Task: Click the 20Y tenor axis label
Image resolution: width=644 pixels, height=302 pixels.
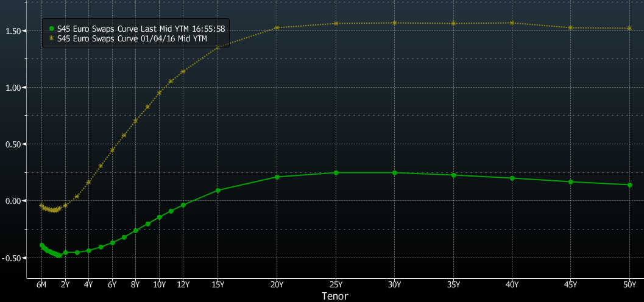Action: [277, 285]
